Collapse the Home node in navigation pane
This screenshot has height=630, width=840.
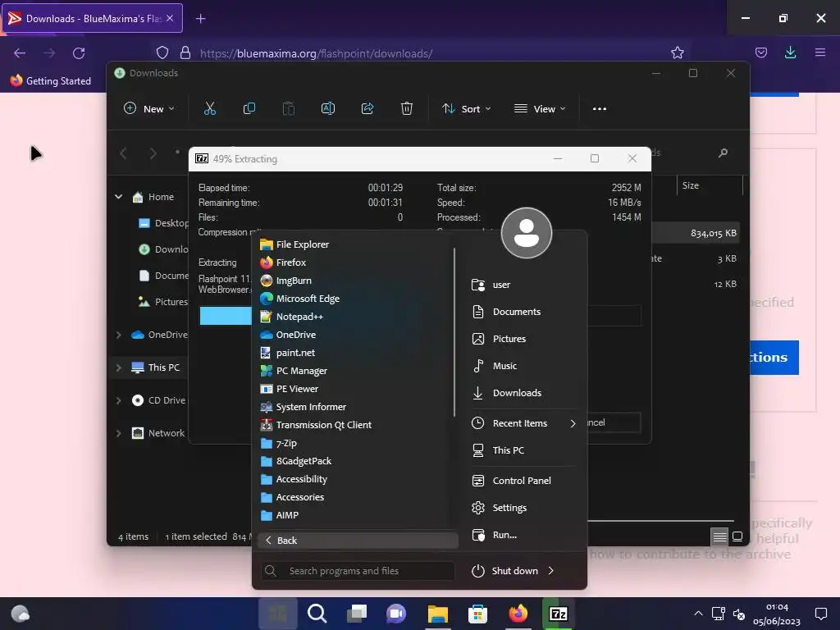(118, 197)
